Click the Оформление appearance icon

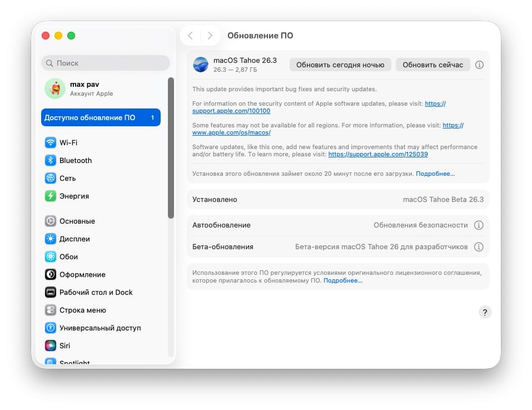click(x=51, y=274)
